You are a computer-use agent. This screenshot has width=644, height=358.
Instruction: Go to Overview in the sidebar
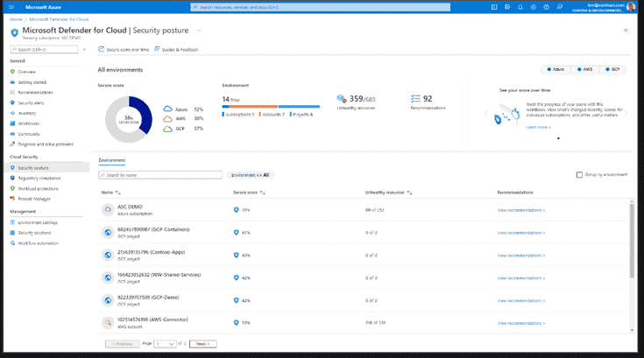(x=26, y=72)
